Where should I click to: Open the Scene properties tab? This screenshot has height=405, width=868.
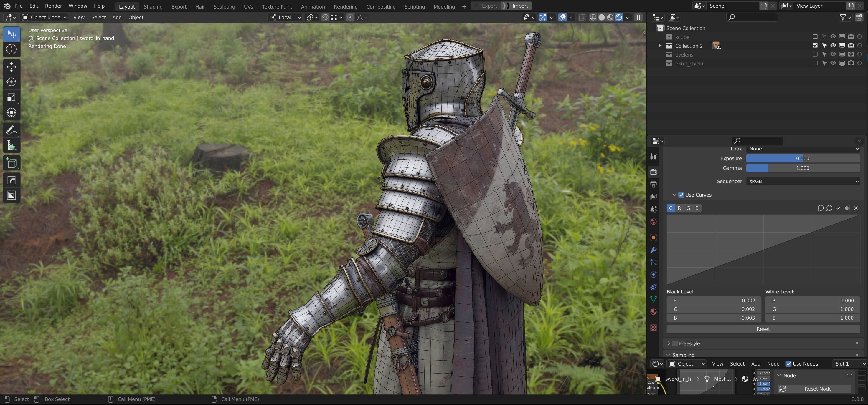tap(654, 209)
